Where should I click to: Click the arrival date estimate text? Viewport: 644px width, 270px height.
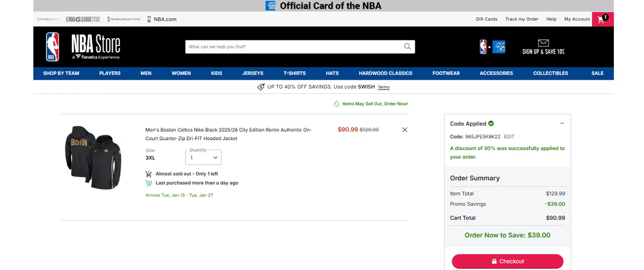click(179, 195)
